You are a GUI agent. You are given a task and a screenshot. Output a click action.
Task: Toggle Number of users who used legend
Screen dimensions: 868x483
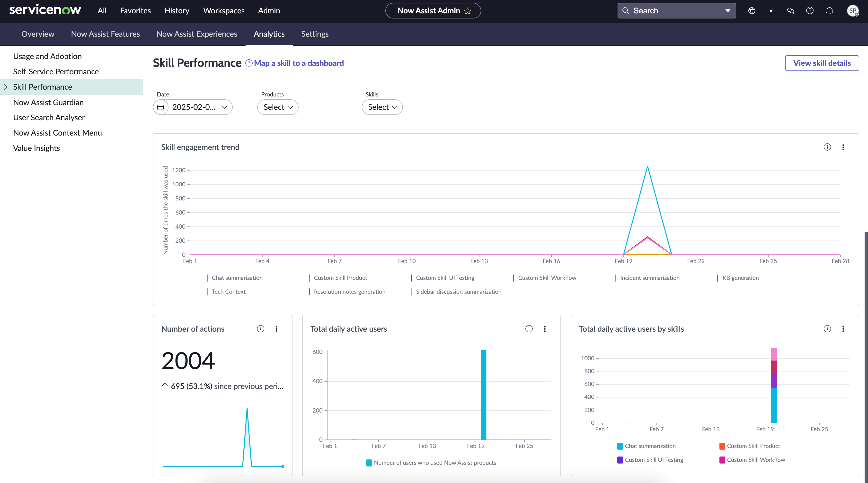point(431,463)
